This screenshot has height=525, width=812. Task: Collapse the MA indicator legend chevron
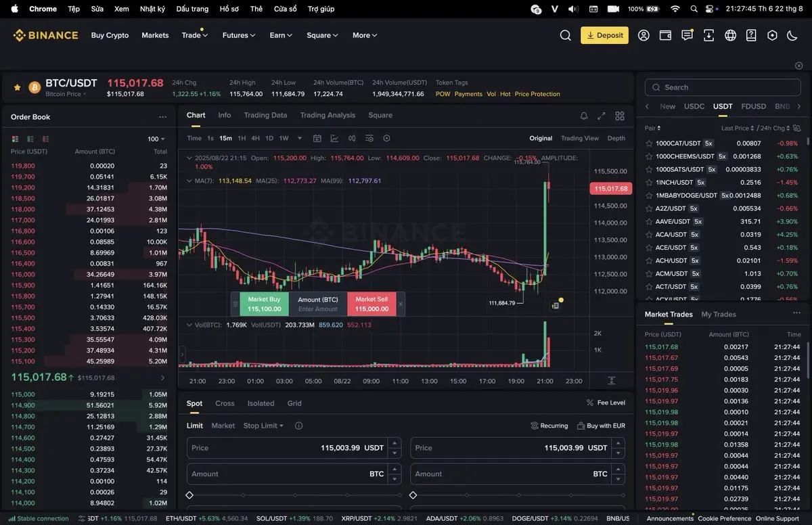click(189, 181)
